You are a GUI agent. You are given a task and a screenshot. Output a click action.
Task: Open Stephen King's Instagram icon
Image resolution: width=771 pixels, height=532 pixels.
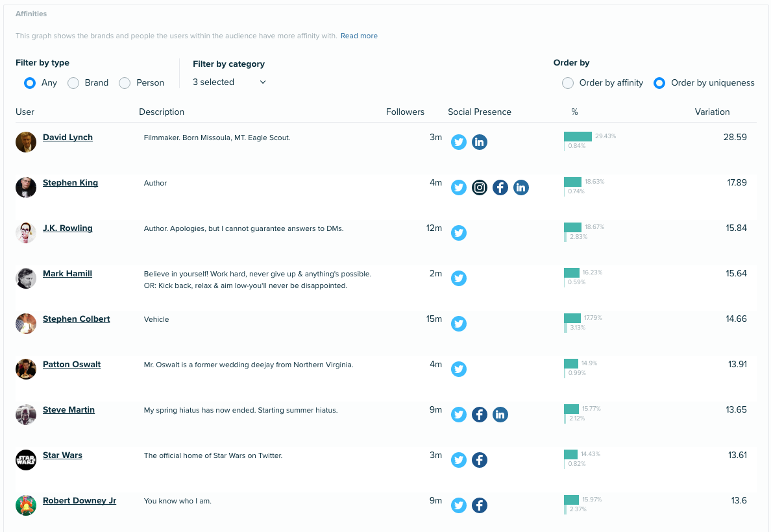480,187
